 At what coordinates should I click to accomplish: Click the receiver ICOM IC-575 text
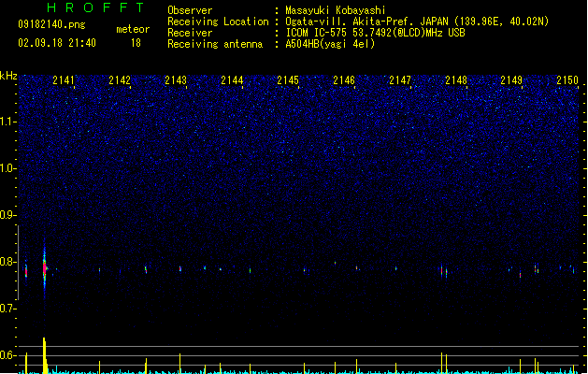[x=375, y=33]
